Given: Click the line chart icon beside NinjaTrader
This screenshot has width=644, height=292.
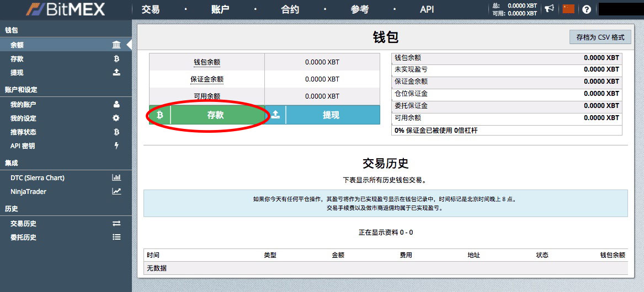Looking at the screenshot, I should pos(116,192).
